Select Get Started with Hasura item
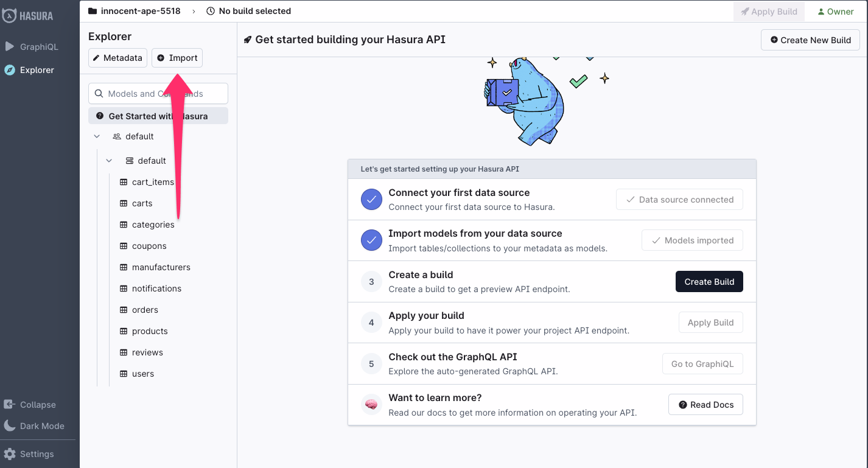Screen dimensions: 868x468 pos(158,116)
